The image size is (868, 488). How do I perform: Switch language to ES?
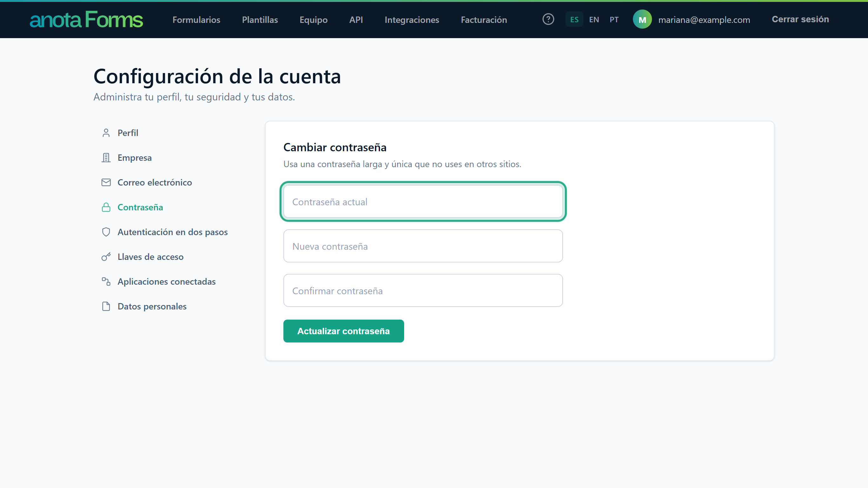coord(574,20)
